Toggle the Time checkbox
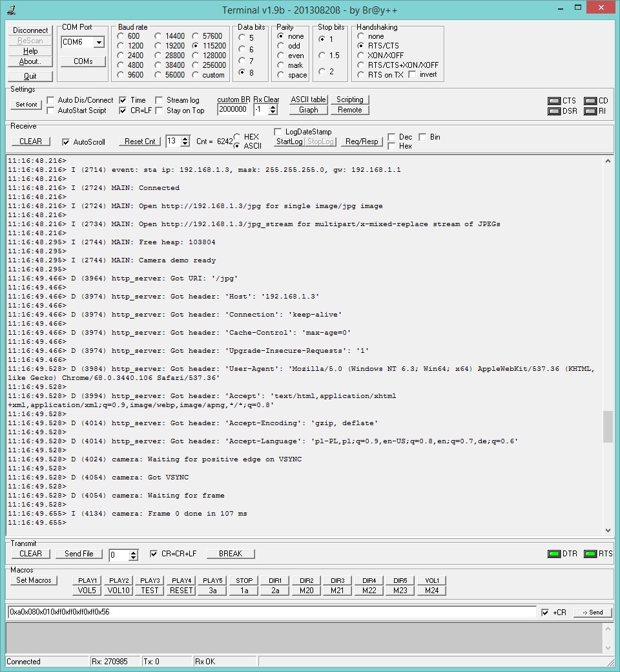620x672 pixels. pos(123,100)
